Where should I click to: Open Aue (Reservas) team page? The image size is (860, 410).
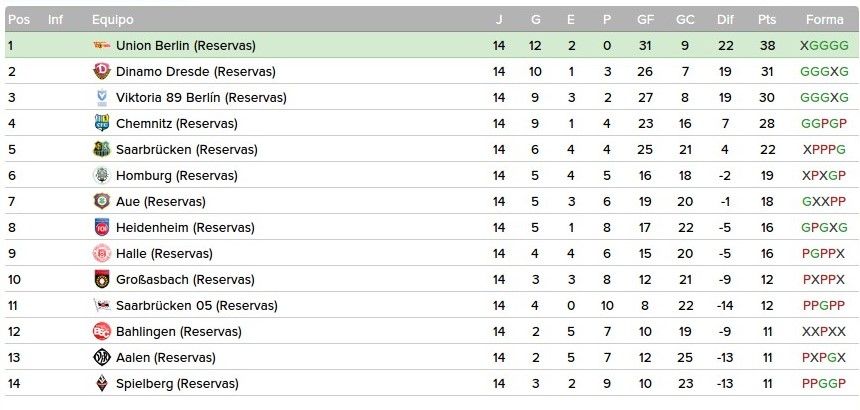pyautogui.click(x=161, y=202)
